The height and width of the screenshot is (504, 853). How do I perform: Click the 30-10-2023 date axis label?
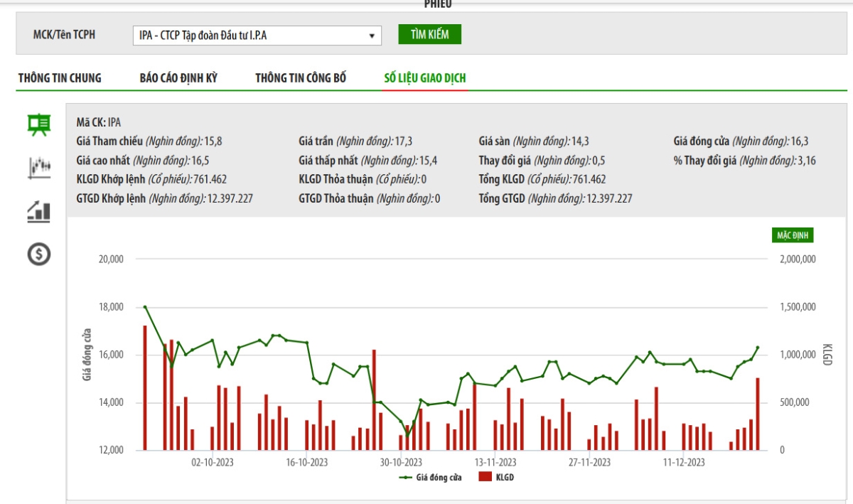402,462
